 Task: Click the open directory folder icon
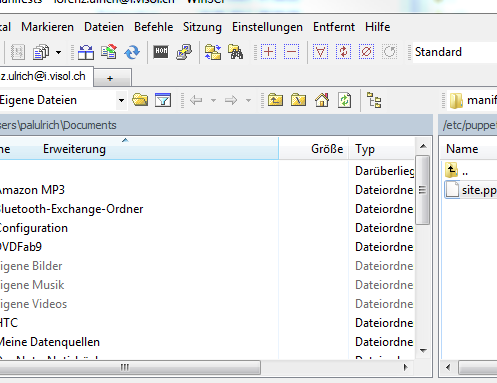tap(140, 100)
